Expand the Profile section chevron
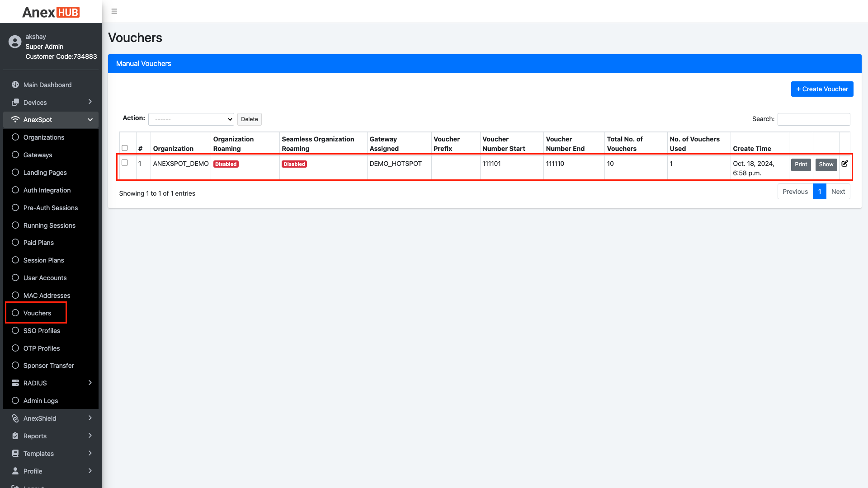868x488 pixels. tap(90, 471)
